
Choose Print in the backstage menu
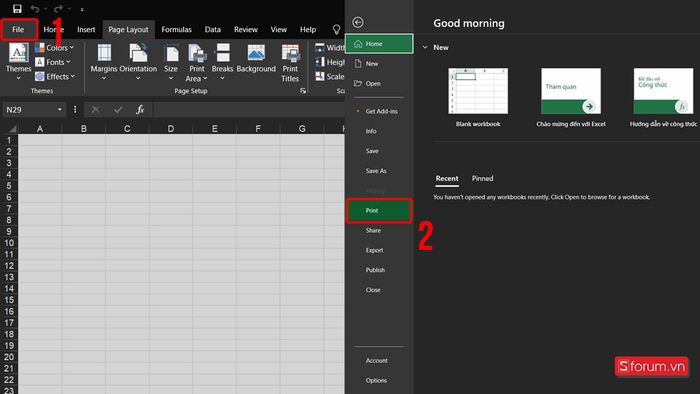click(x=379, y=211)
